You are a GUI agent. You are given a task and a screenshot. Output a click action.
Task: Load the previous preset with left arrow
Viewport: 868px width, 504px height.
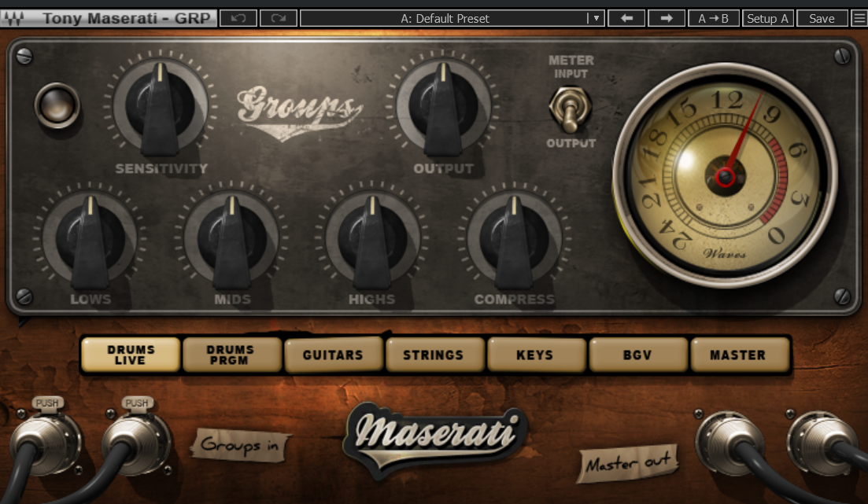click(x=626, y=18)
